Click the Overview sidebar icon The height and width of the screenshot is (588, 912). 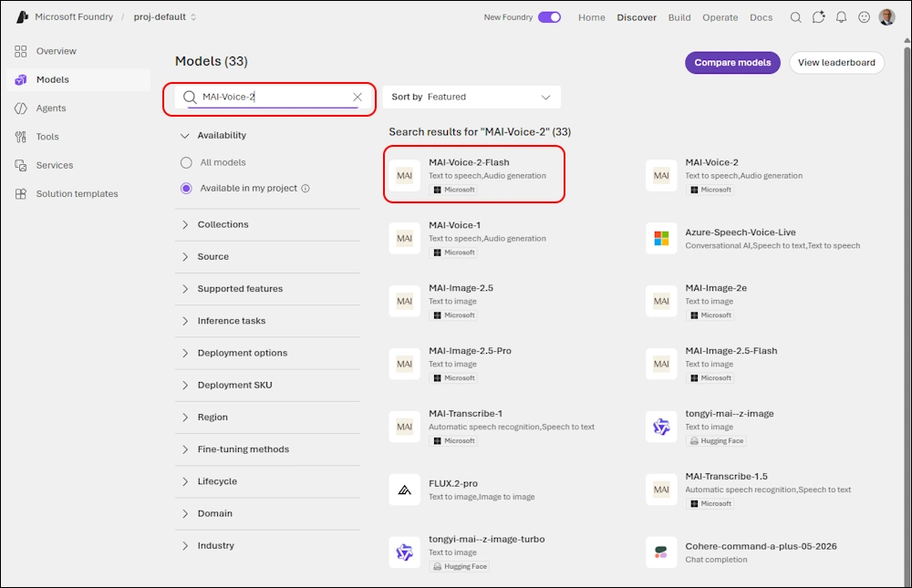click(x=20, y=51)
